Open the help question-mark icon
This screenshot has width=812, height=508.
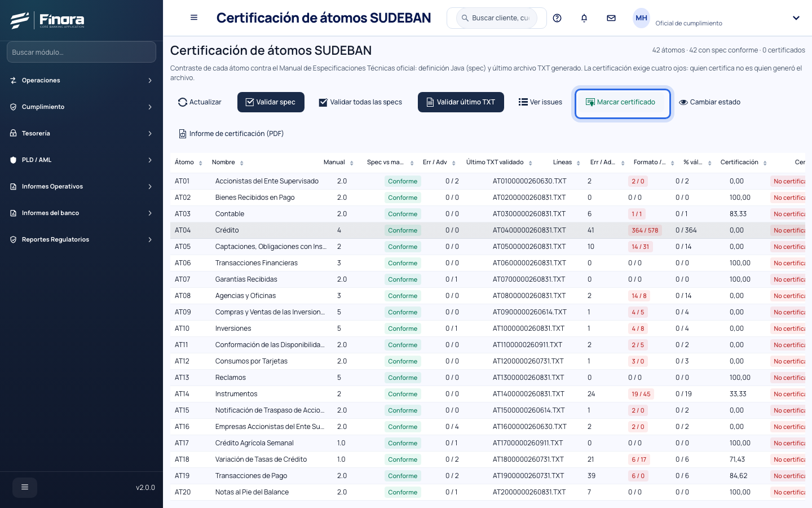557,18
